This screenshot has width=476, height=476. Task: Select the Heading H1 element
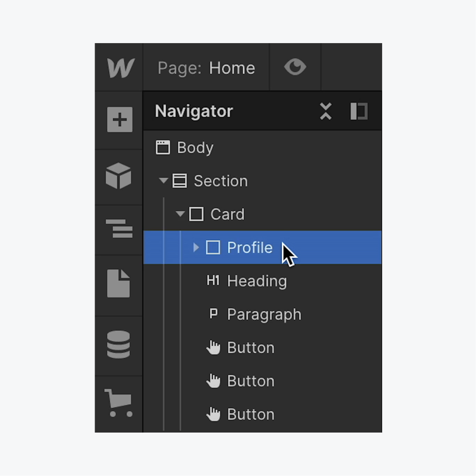click(x=263, y=281)
